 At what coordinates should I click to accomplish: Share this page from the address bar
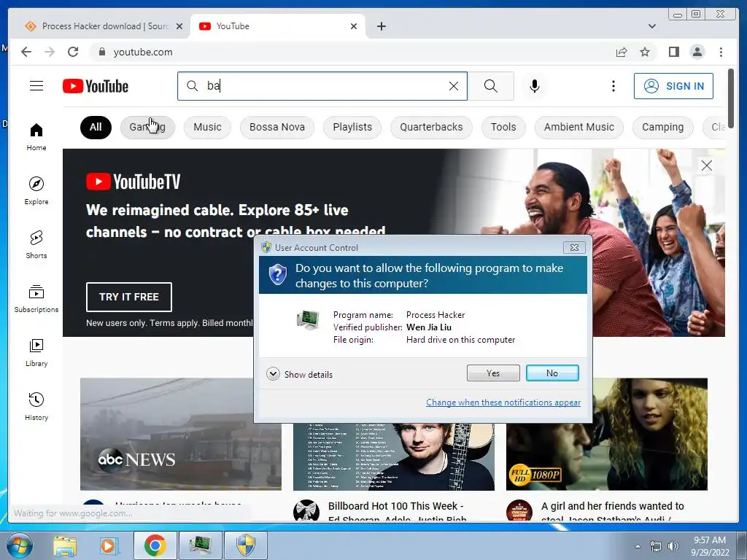pyautogui.click(x=622, y=52)
